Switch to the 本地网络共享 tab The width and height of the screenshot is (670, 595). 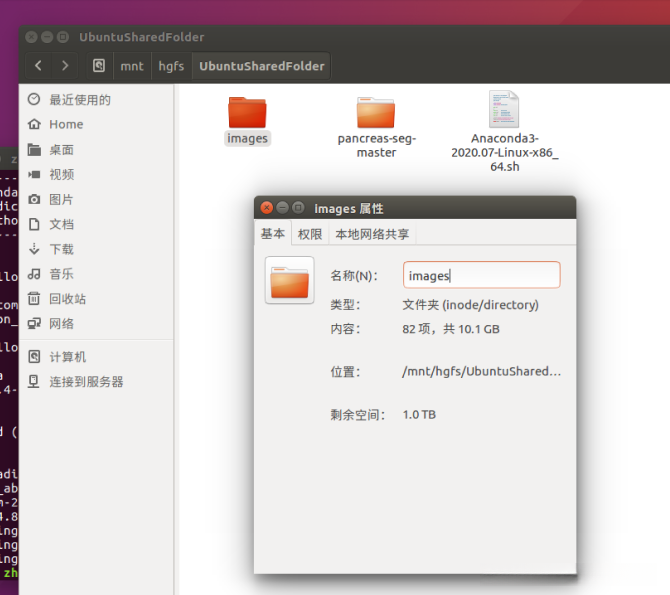(x=372, y=234)
